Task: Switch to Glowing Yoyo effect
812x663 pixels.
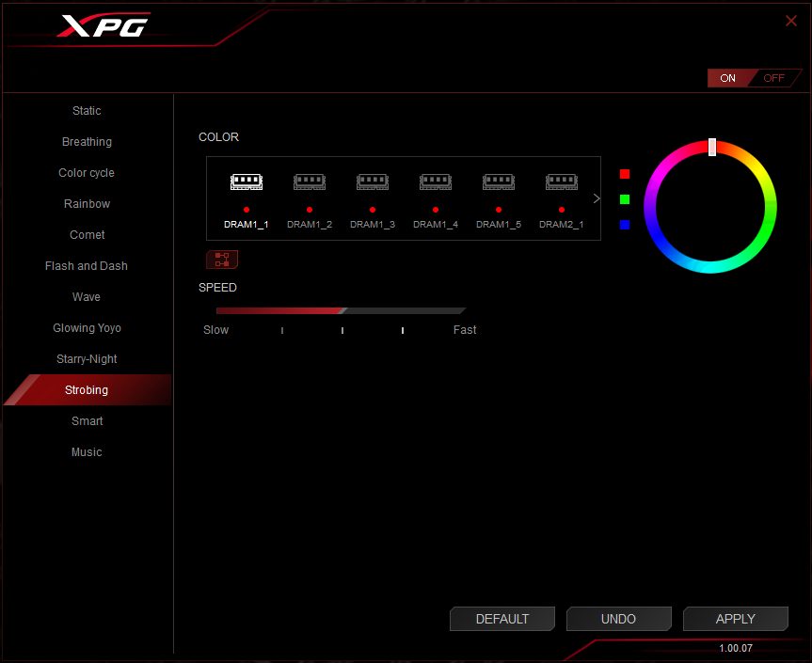Action: coord(87,328)
